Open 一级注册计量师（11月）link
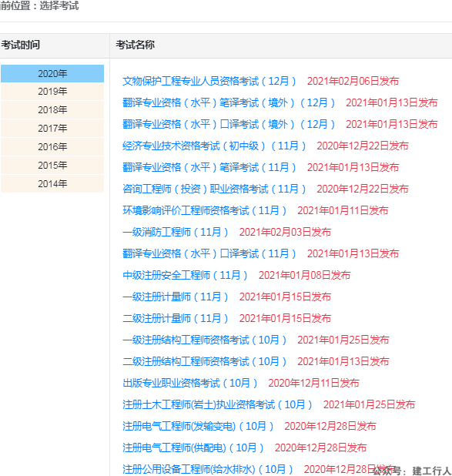This screenshot has width=452, height=476. [175, 297]
